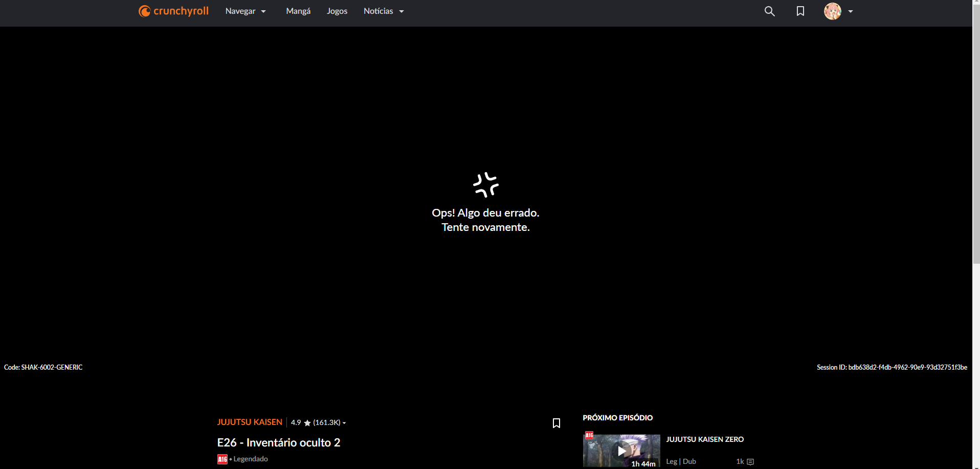Click the page vertical scrollbar
Image resolution: width=980 pixels, height=469 pixels.
pos(976,133)
